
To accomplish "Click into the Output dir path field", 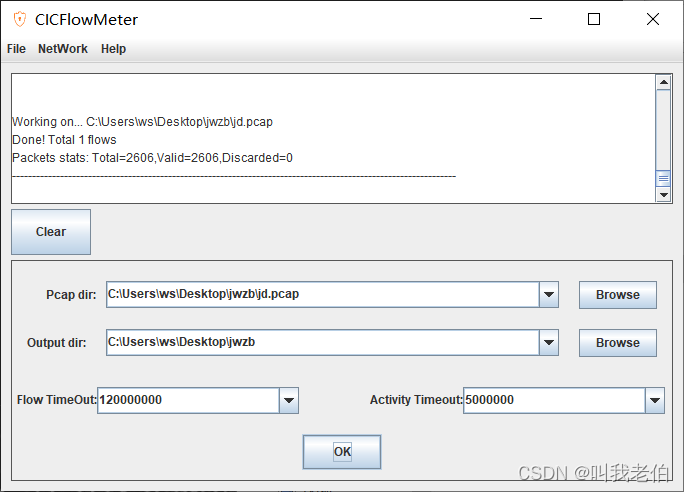I will 323,342.
